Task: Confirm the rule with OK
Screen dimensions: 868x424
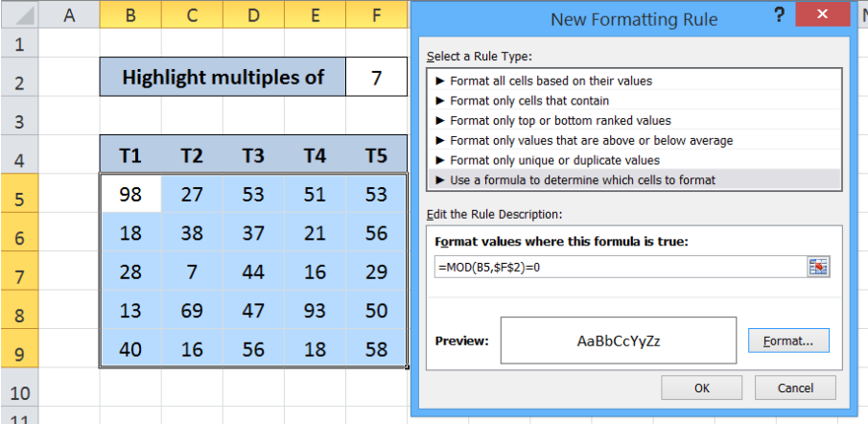Action: pos(701,388)
